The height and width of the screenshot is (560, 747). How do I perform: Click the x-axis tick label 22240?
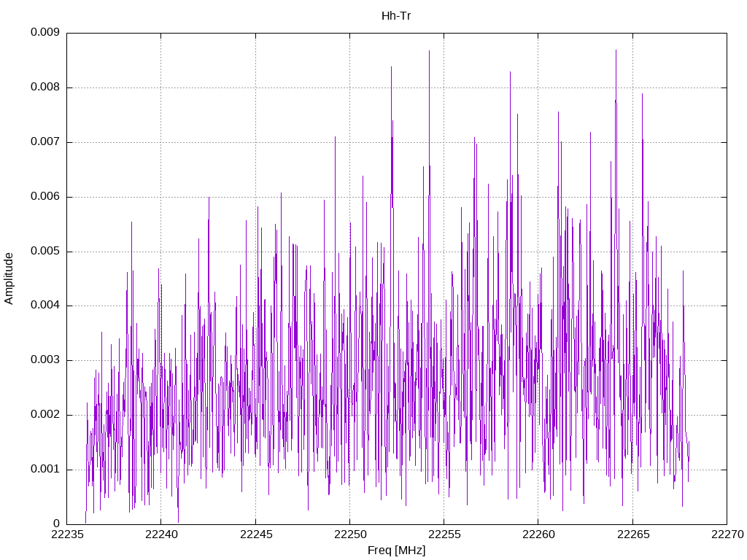(161, 534)
